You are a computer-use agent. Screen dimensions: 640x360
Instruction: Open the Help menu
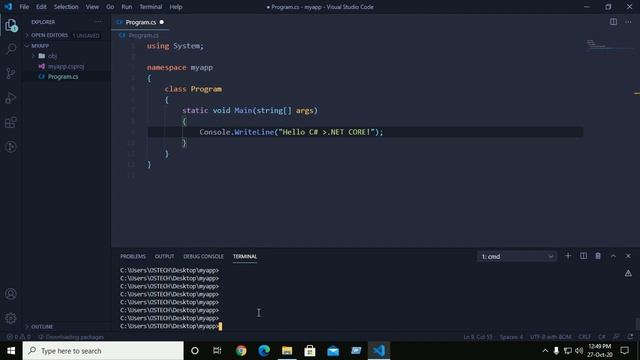[x=176, y=7]
